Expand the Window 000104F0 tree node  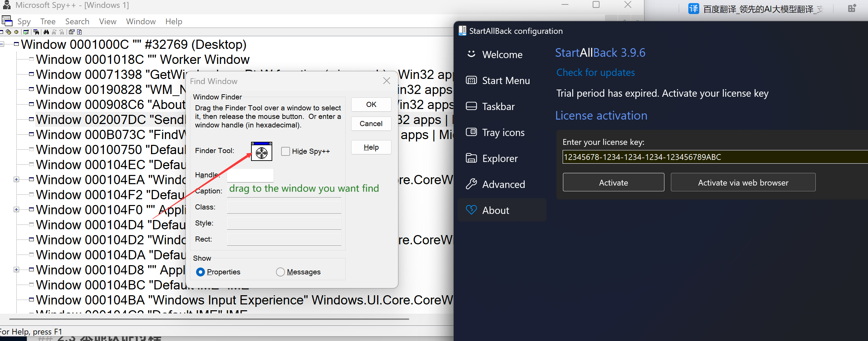(16, 209)
